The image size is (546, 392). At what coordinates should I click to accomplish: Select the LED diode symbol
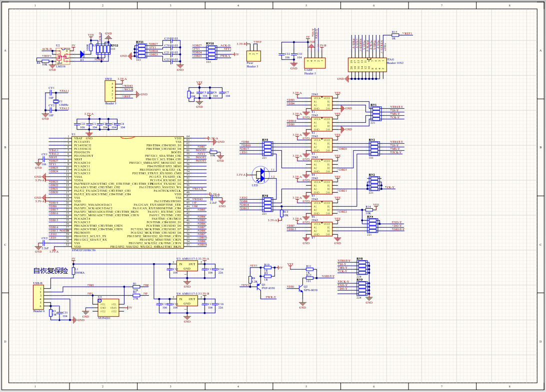point(261,175)
